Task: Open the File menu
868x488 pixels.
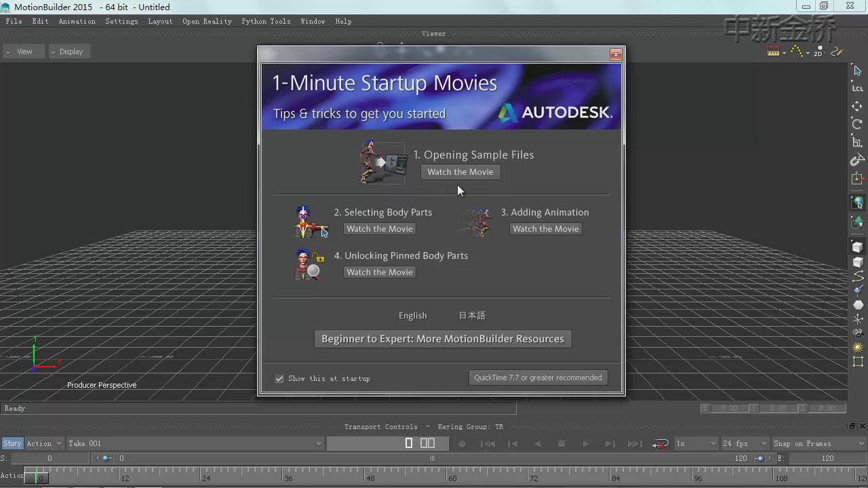Action: 14,21
